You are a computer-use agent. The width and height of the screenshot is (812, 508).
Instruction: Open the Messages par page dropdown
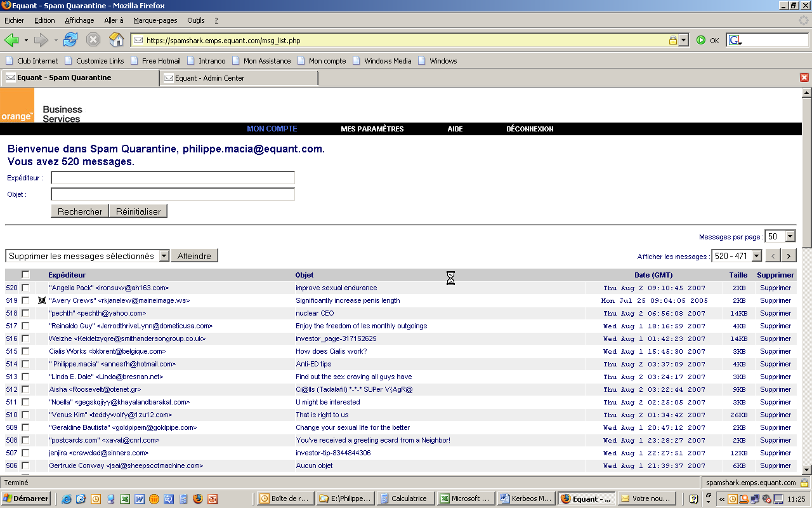780,236
